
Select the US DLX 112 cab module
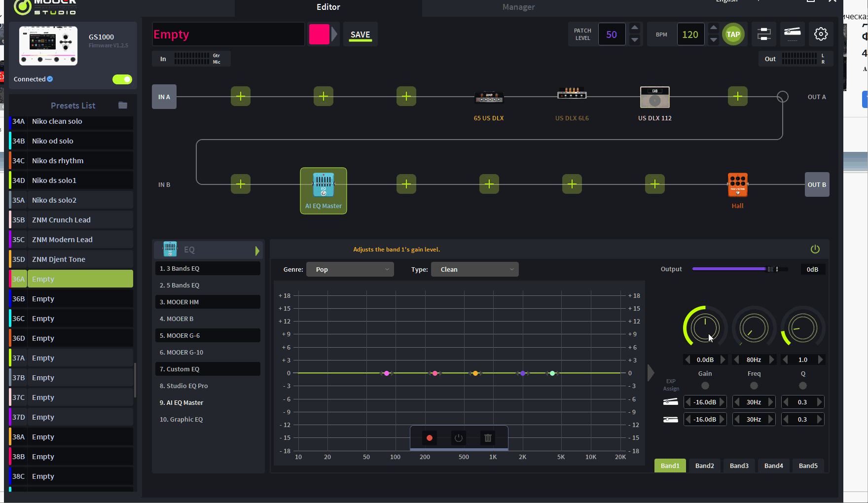[654, 97]
